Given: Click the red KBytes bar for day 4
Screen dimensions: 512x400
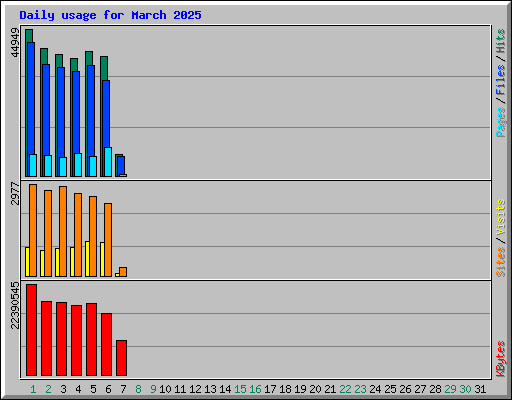Looking at the screenshot, I should click(x=76, y=340).
